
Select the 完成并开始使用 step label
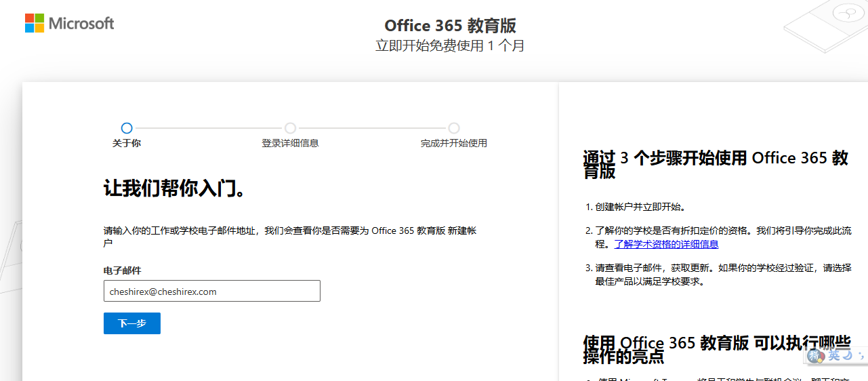point(453,143)
